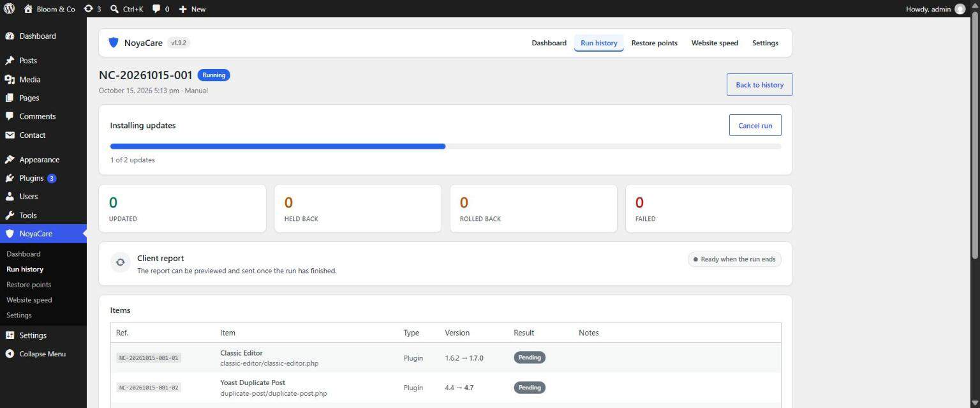Switch to the NoyaCare Dashboard tab

coord(549,43)
